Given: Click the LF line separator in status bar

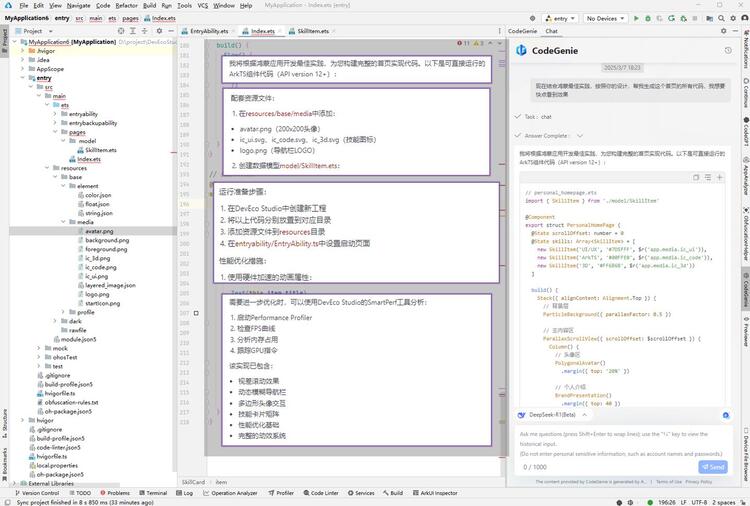Looking at the screenshot, I should (683, 502).
